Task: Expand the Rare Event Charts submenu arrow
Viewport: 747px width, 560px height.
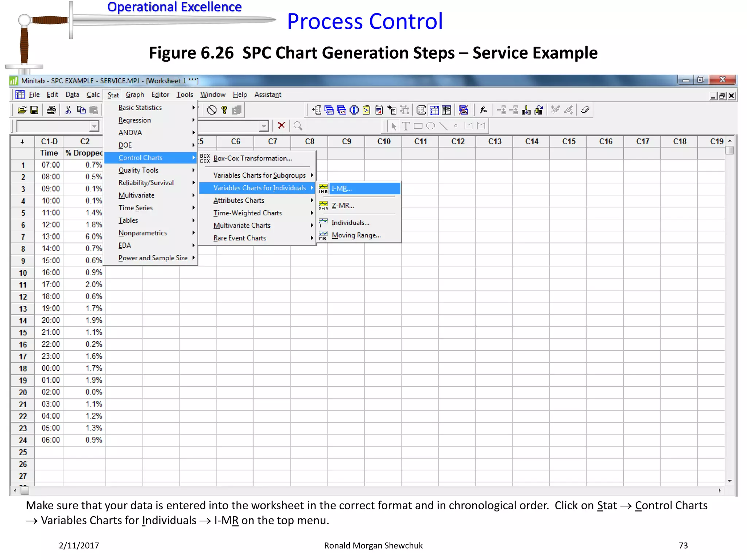Action: click(312, 238)
